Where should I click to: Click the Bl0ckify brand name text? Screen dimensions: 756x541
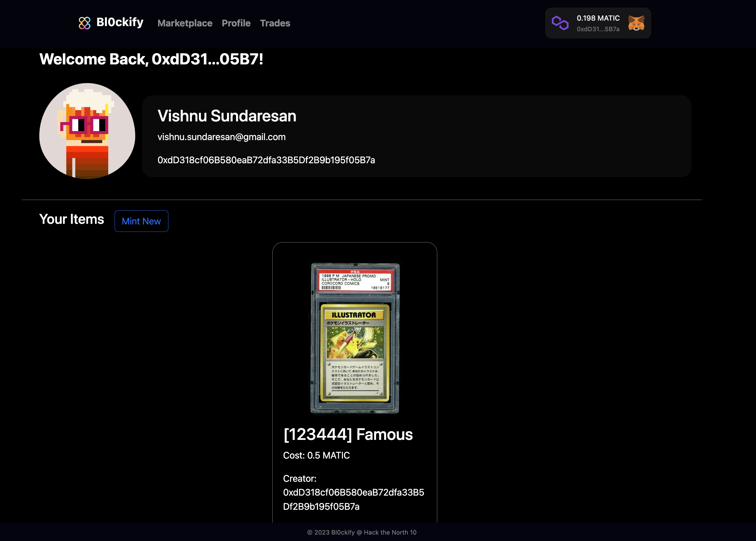pyautogui.click(x=119, y=22)
